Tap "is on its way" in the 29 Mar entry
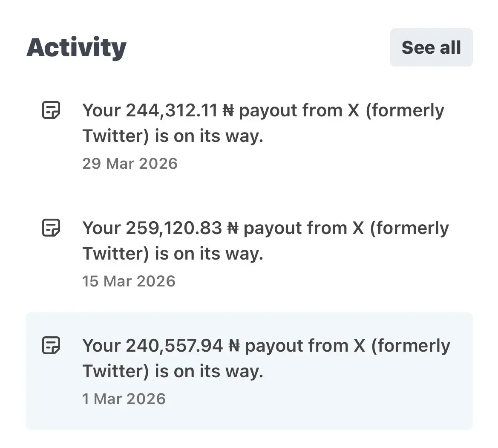This screenshot has height=448, width=498. click(x=209, y=136)
